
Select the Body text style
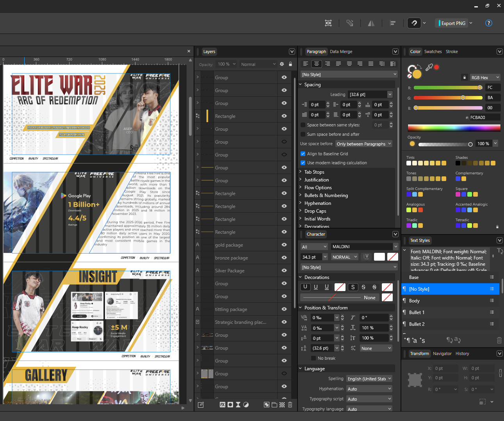pyautogui.click(x=451, y=301)
